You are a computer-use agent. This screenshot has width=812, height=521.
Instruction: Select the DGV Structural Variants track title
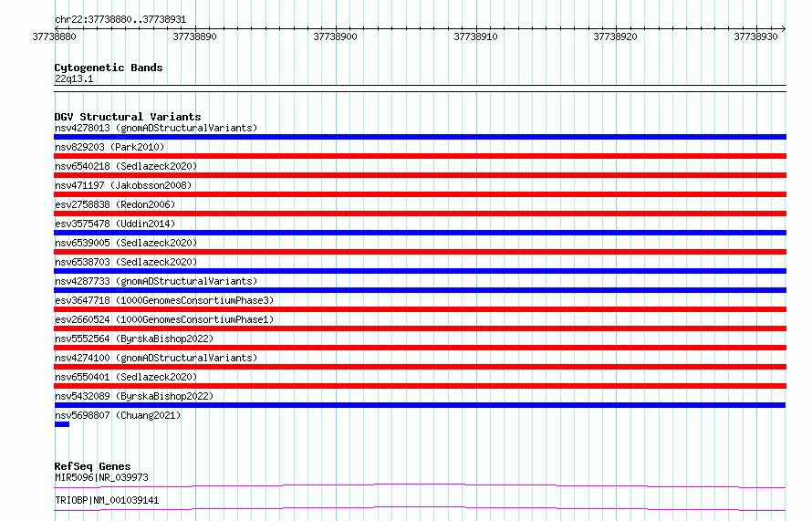click(x=128, y=117)
